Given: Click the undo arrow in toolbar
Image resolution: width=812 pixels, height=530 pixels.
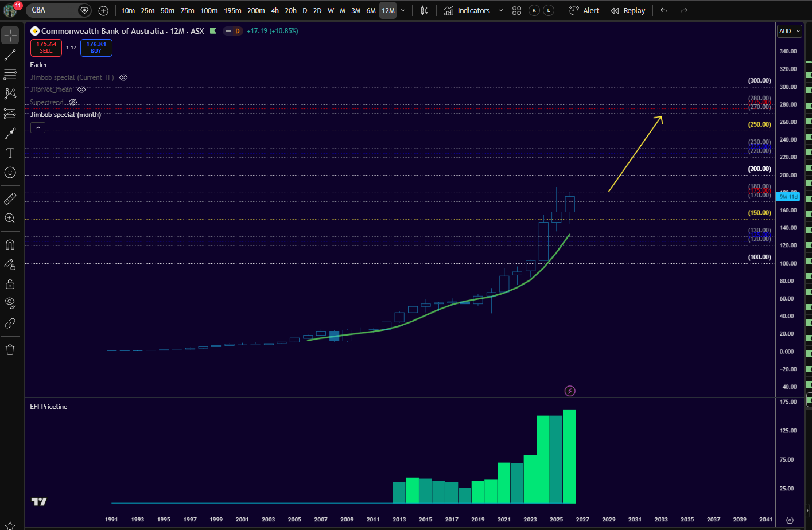Looking at the screenshot, I should [x=664, y=10].
